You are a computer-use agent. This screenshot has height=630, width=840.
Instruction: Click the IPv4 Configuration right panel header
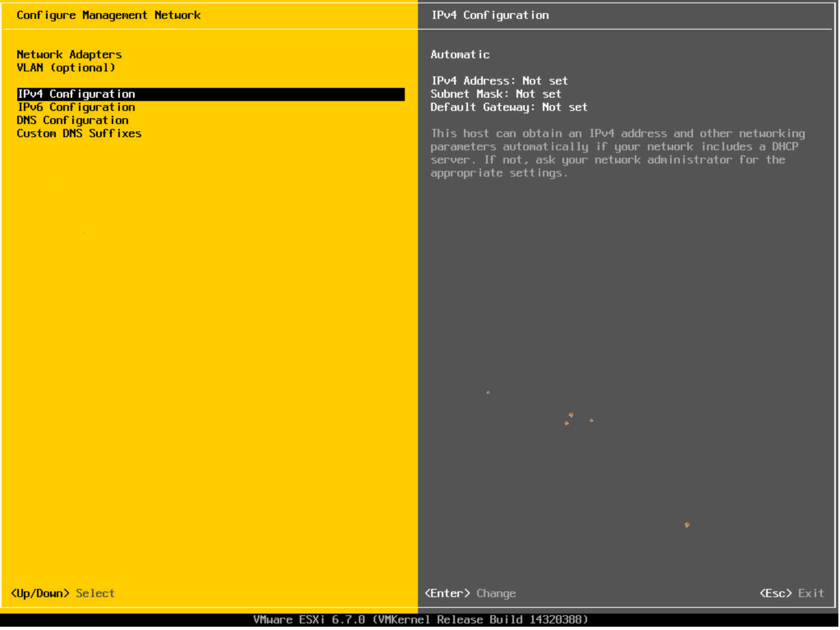pos(489,15)
